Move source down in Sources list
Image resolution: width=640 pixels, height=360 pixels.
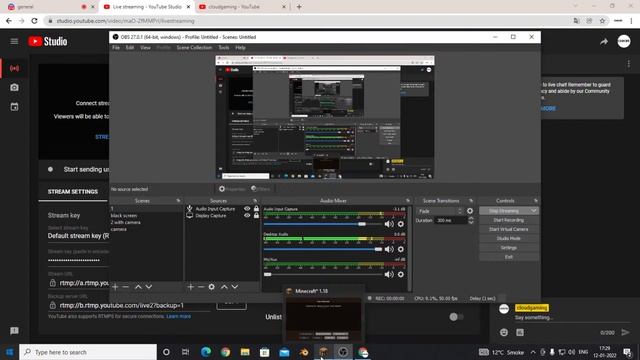click(235, 287)
